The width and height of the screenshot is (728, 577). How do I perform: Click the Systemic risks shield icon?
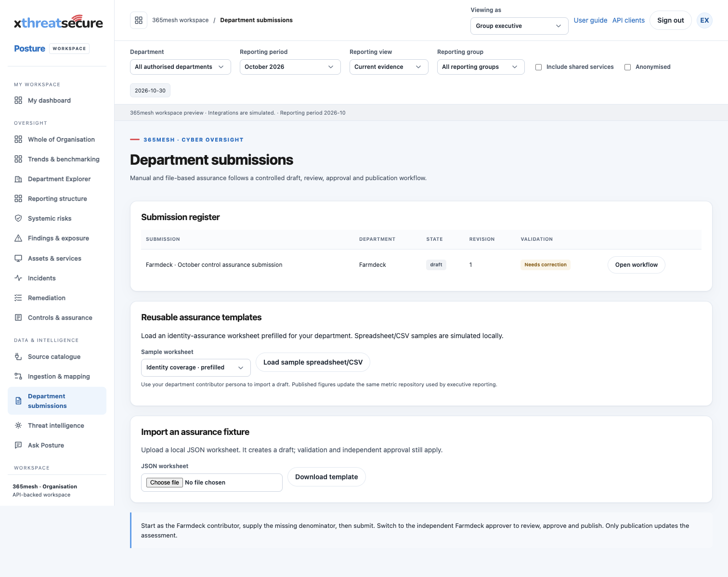tap(18, 218)
